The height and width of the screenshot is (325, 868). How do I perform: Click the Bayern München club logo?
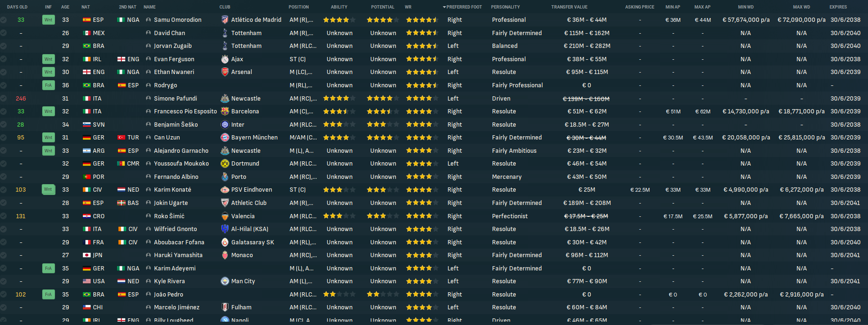click(225, 138)
